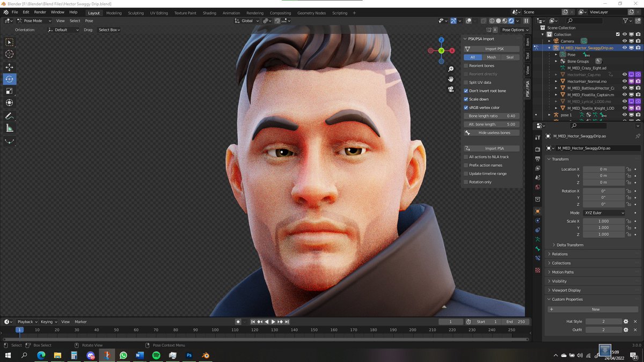The width and height of the screenshot is (644, 362).
Task: Click the Import PSA button
Action: click(492, 149)
